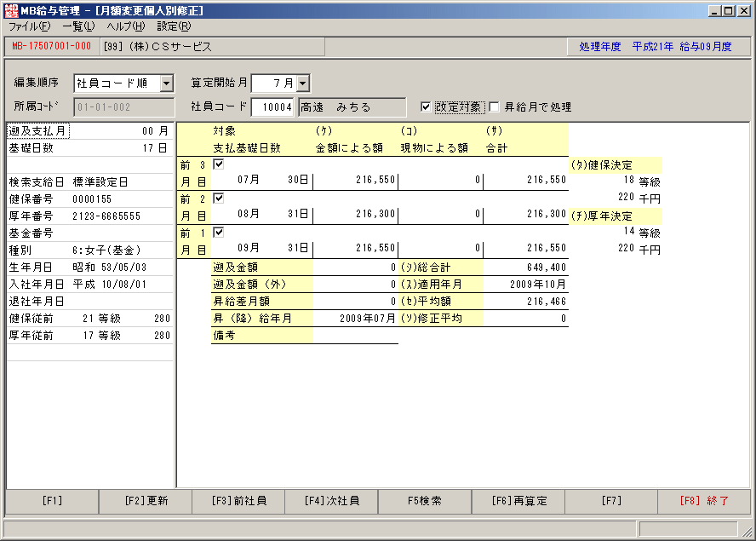This screenshot has width=756, height=541.
Task: Open the ファイル(F) menu
Action: point(30,26)
